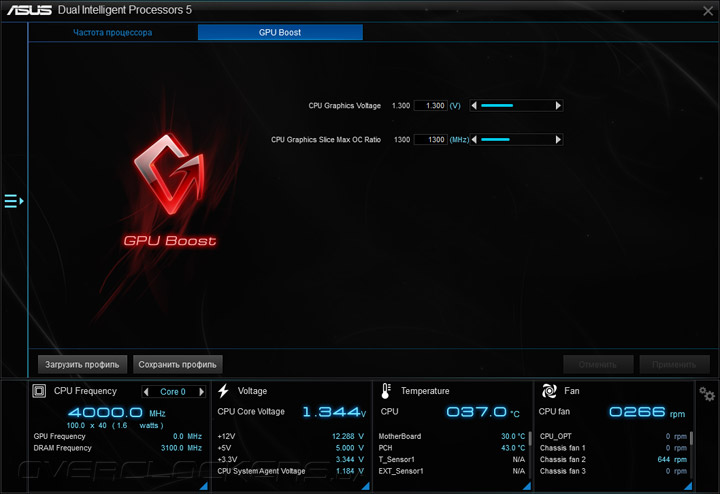Image resolution: width=720 pixels, height=494 pixels.
Task: Click the Core 0 selector label
Action: (173, 392)
